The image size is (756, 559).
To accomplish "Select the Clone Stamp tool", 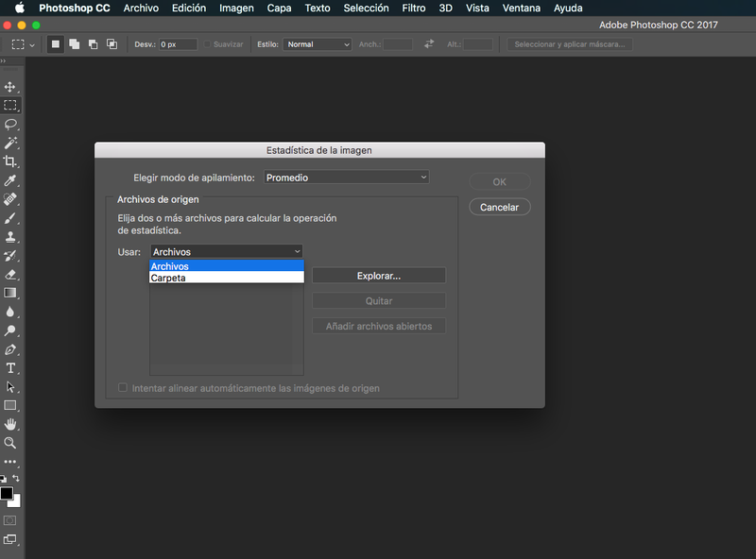I will (x=10, y=237).
